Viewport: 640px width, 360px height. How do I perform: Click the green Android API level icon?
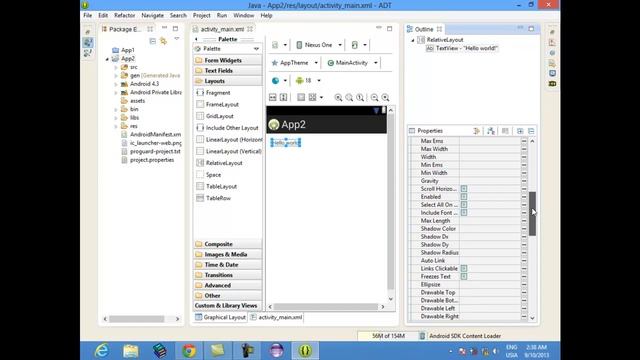[x=300, y=80]
